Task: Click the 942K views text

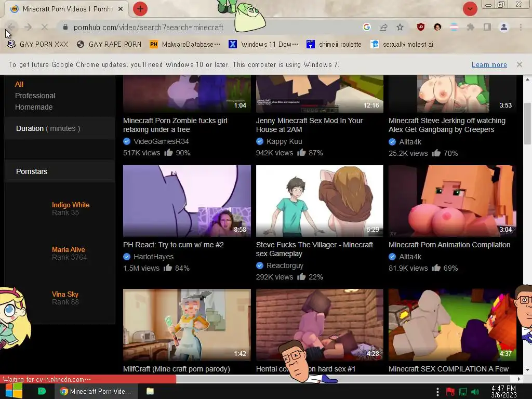Action: point(274,153)
